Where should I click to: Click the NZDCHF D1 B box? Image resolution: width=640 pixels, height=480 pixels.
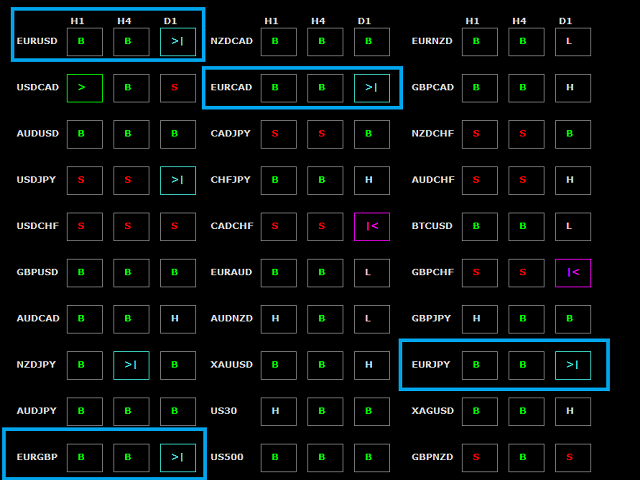click(x=573, y=134)
